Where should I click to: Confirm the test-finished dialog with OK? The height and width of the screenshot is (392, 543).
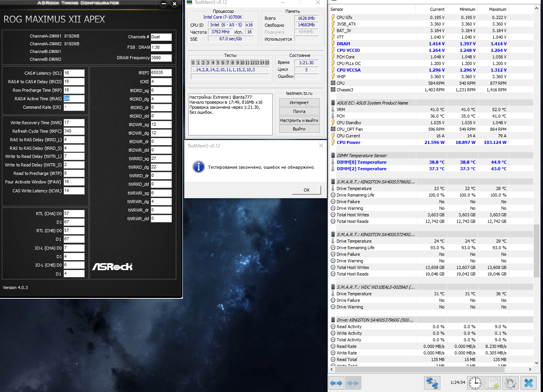(x=306, y=190)
